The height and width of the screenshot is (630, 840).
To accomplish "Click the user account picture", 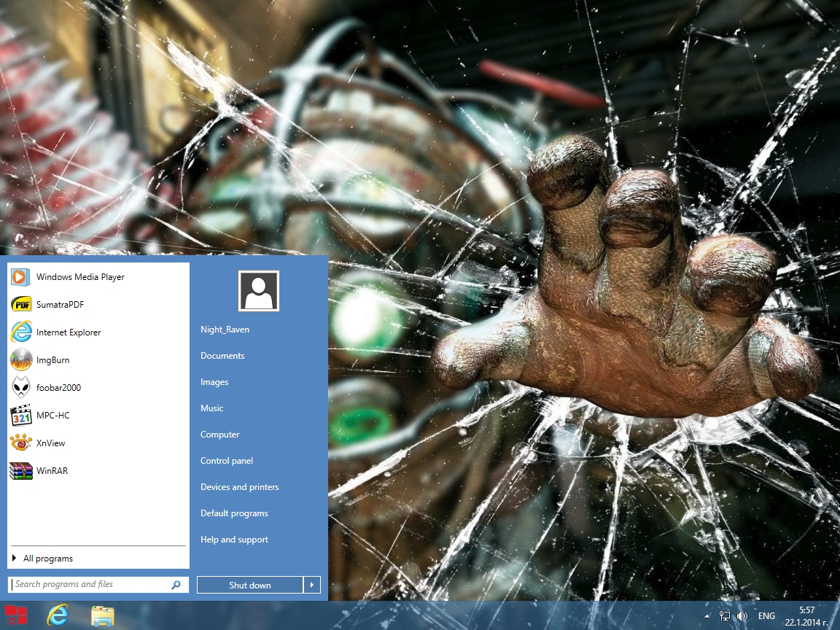I will point(259,291).
